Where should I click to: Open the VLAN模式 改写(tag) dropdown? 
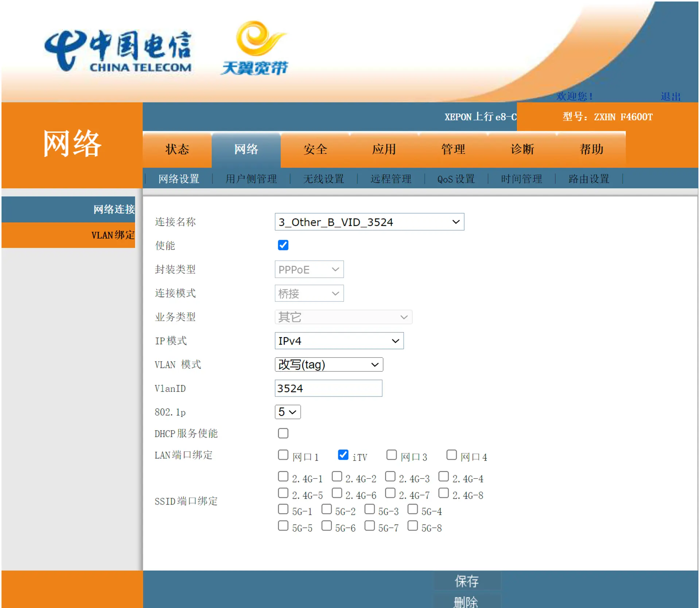(328, 365)
